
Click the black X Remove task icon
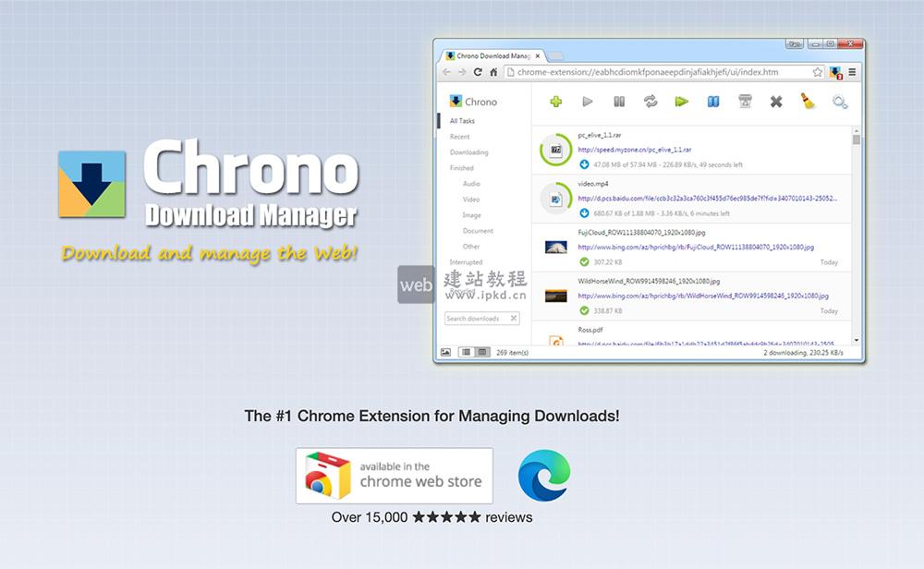(776, 102)
